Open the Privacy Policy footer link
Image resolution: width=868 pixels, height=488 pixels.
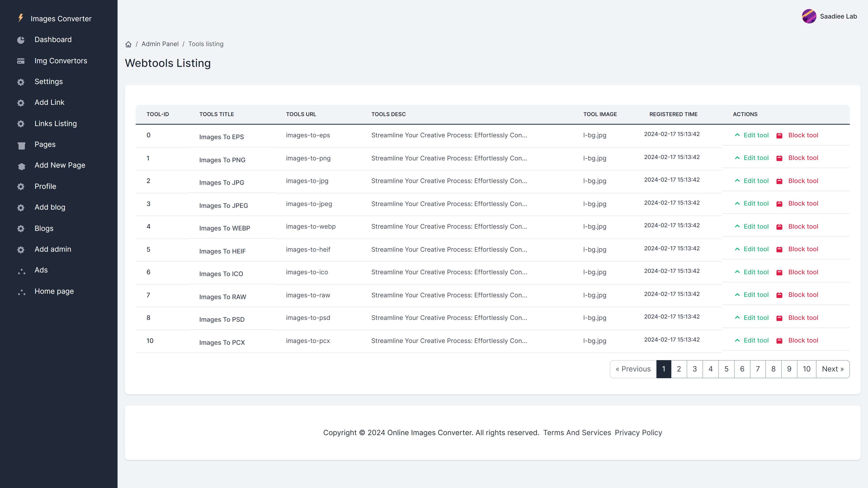point(638,432)
